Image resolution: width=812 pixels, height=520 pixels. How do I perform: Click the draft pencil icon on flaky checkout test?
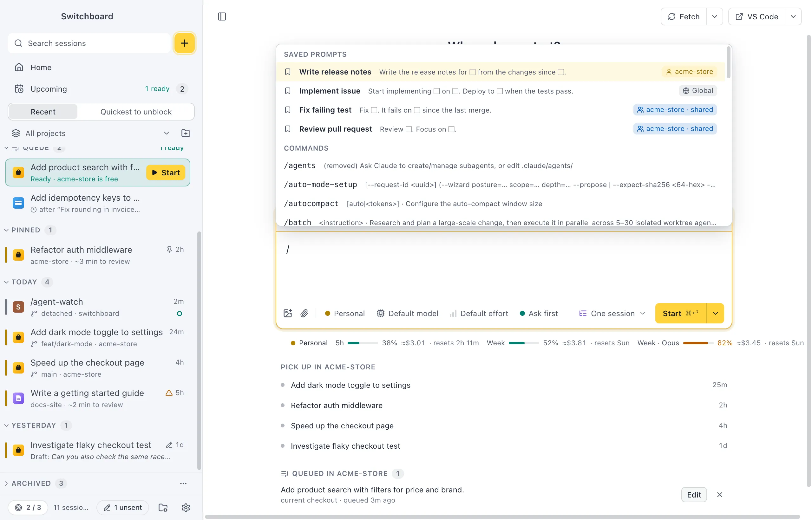169,445
